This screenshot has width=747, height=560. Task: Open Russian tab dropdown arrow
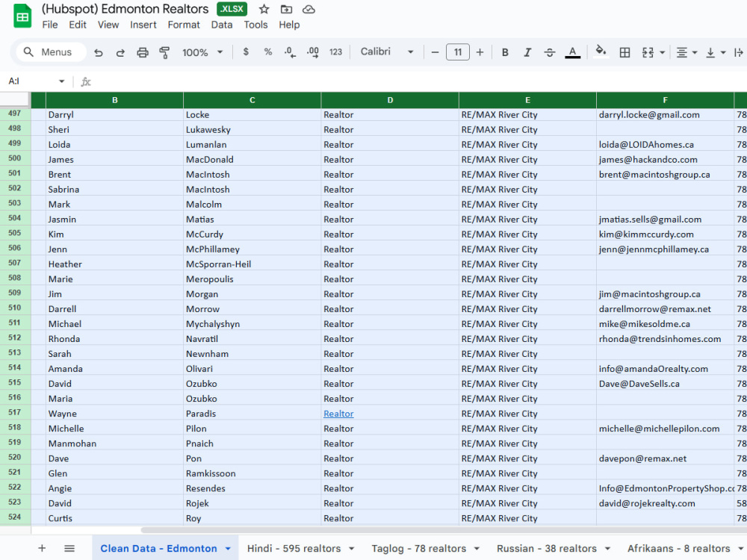click(607, 549)
